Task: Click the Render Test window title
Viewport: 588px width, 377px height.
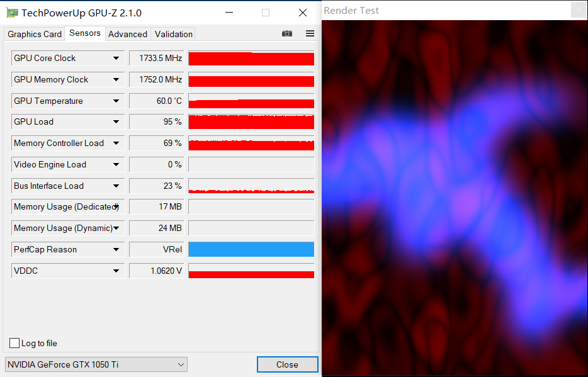Action: tap(351, 11)
